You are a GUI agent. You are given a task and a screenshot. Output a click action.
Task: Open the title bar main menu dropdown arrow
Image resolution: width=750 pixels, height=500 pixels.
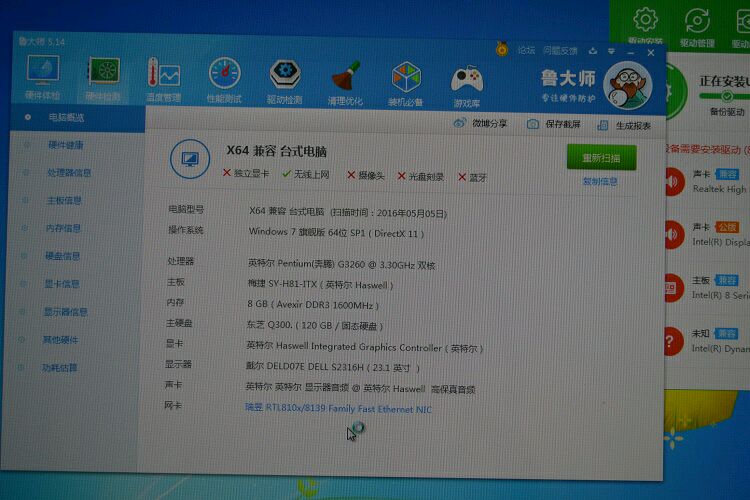pos(611,51)
